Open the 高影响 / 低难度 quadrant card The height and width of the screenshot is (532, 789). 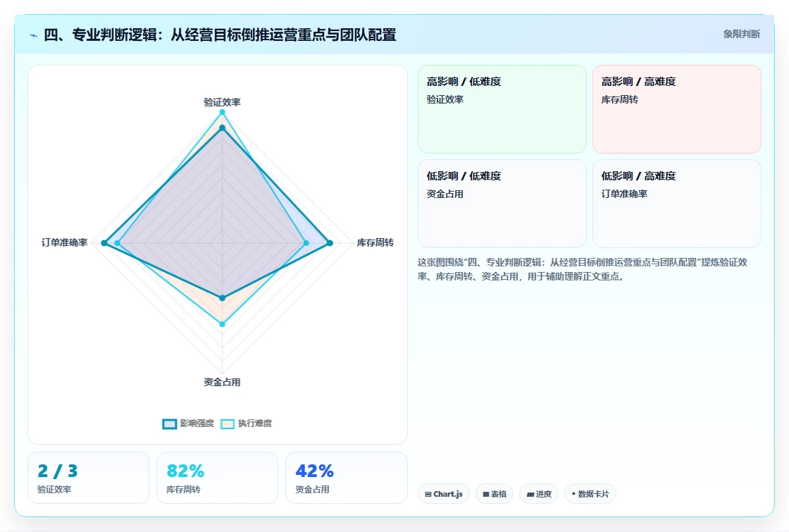point(502,109)
